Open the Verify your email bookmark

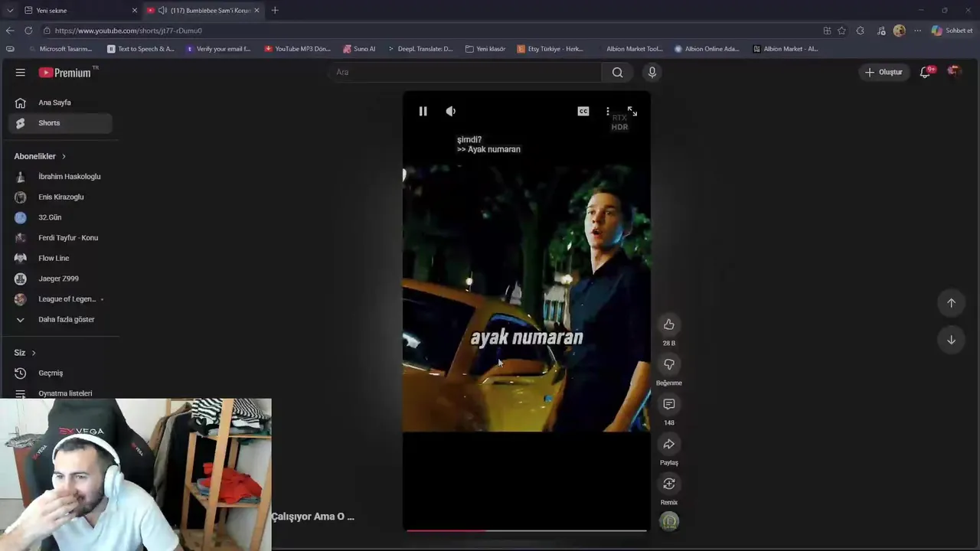[x=217, y=49]
